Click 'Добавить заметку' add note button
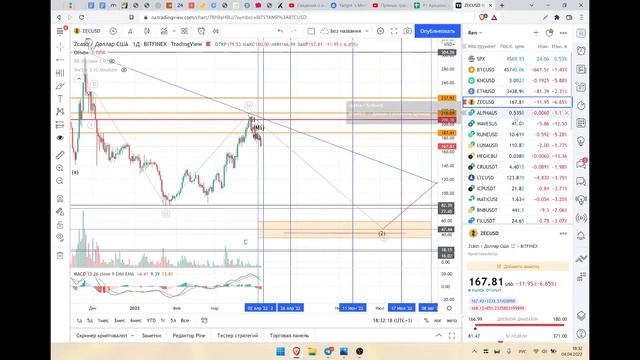640x360 pixels. (518, 267)
